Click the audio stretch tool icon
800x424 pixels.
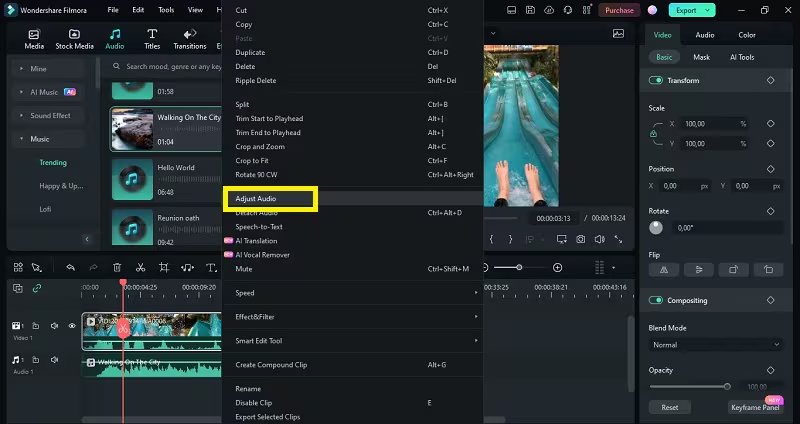[x=187, y=267]
